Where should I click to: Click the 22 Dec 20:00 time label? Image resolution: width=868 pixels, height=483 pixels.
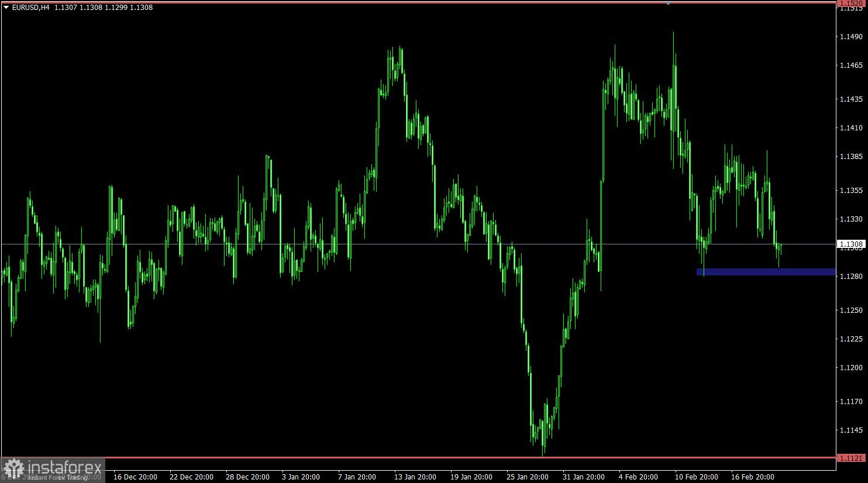coord(191,477)
